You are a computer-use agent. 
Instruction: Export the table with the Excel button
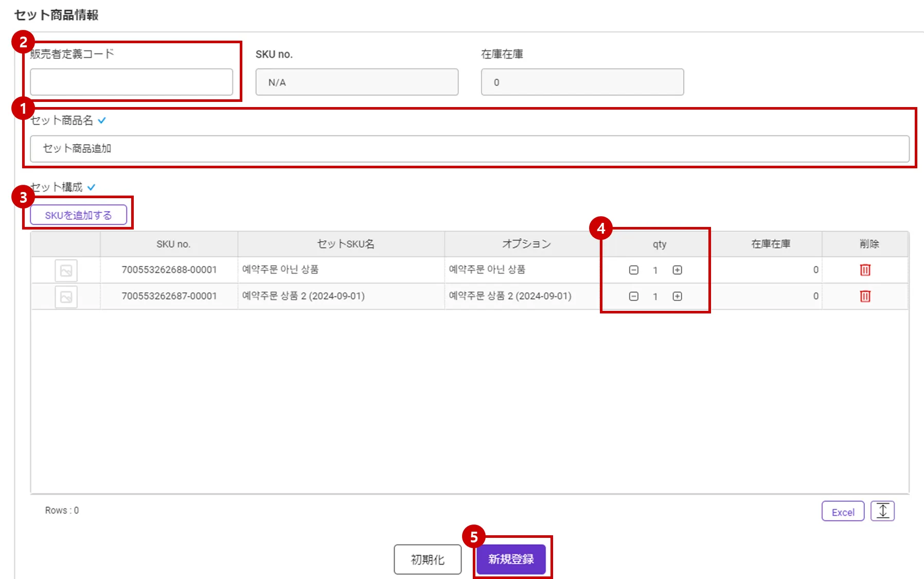point(843,511)
